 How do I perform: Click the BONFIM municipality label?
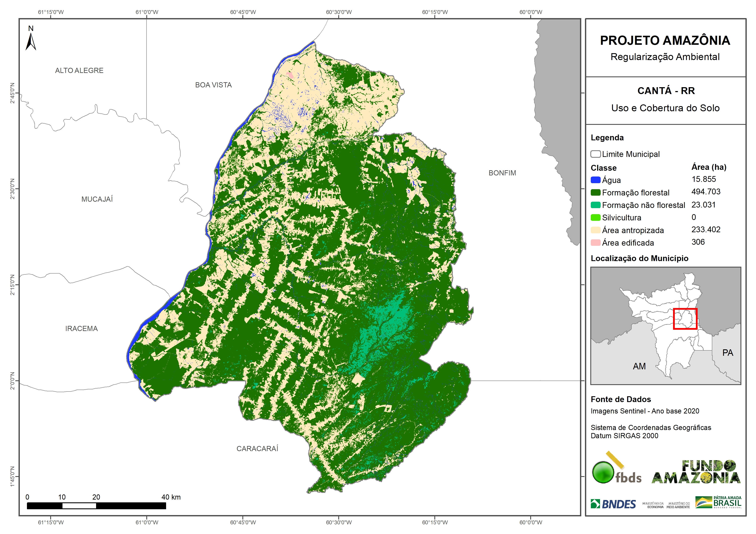pyautogui.click(x=502, y=173)
